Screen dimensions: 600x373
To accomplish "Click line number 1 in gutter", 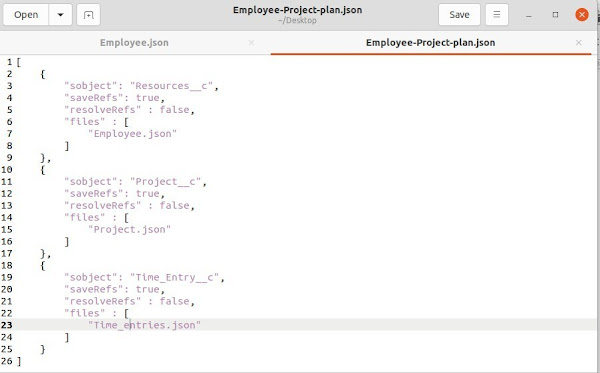I will point(10,62).
